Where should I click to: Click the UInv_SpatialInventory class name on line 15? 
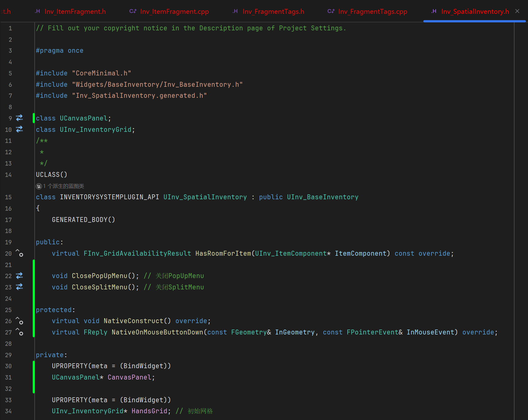click(205, 197)
